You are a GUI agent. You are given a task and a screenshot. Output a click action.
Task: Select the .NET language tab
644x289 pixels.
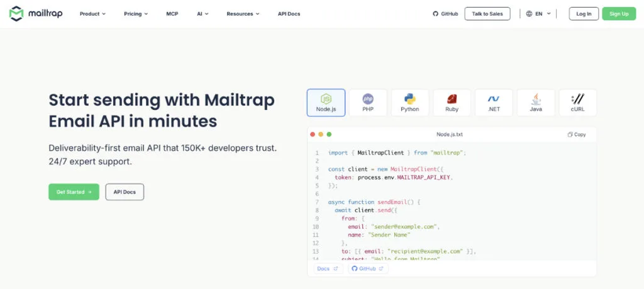(x=494, y=102)
